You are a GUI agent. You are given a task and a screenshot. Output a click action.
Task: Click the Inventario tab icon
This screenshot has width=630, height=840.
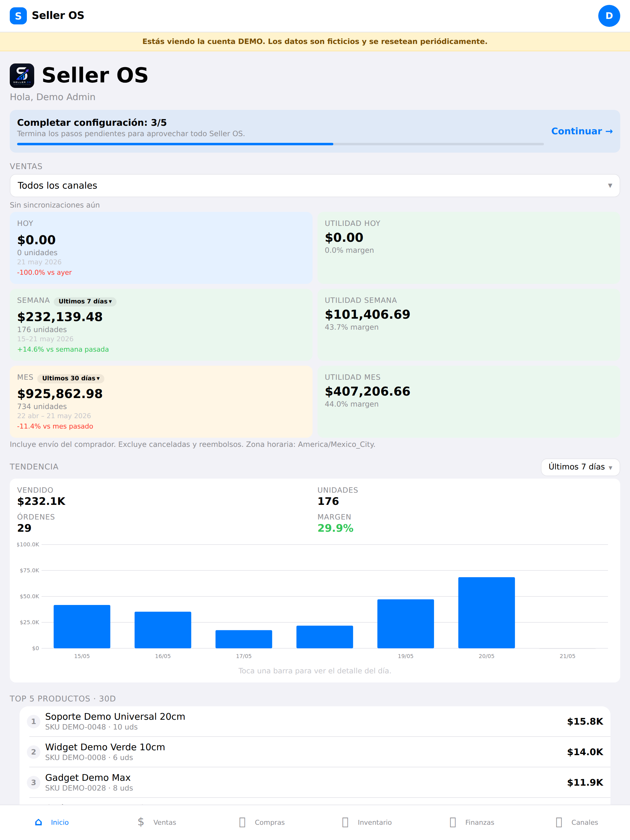345,822
